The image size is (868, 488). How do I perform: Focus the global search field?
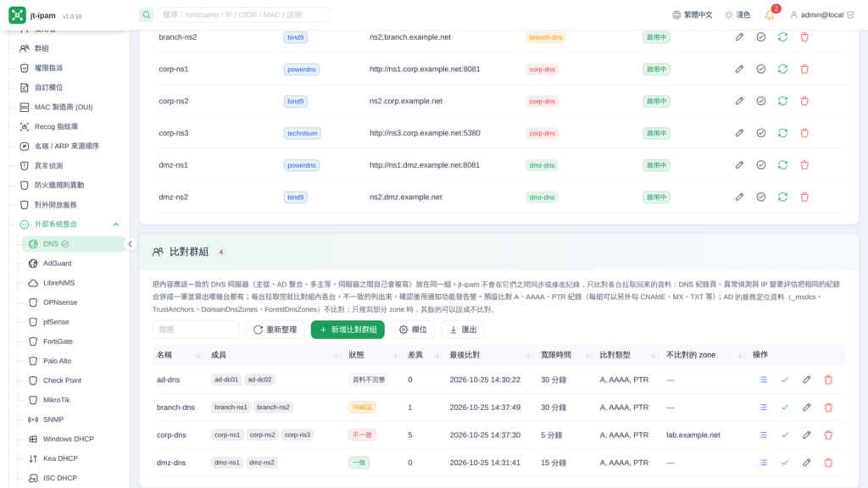point(243,15)
